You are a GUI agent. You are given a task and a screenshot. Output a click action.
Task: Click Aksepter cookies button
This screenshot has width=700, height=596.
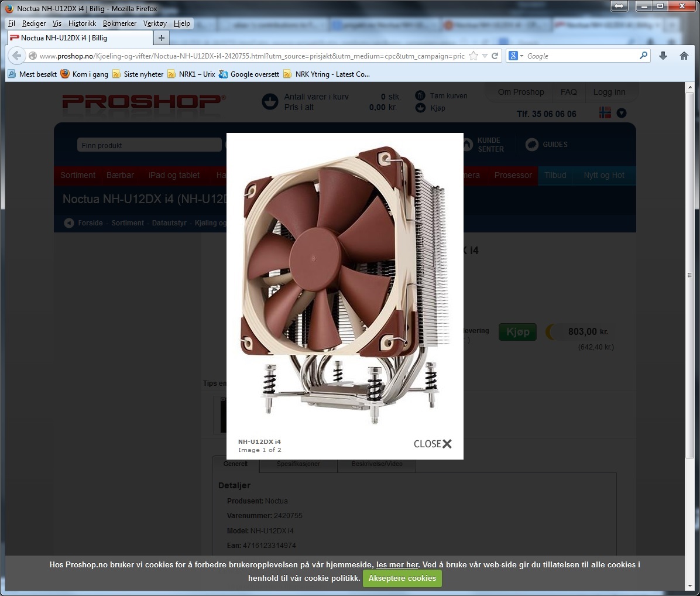(402, 578)
